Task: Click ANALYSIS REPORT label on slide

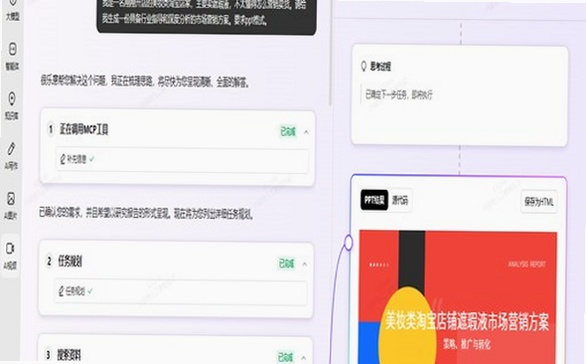Action: pos(527,264)
